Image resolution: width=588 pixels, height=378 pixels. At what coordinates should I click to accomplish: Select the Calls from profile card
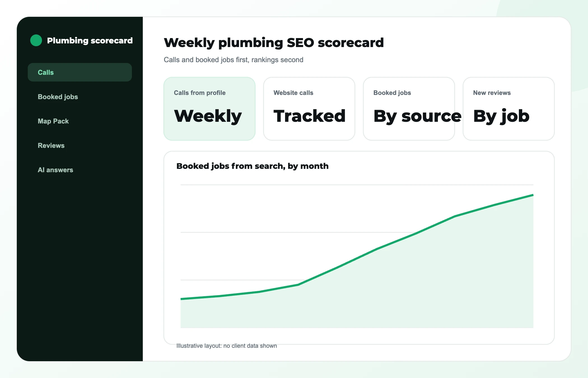point(209,109)
